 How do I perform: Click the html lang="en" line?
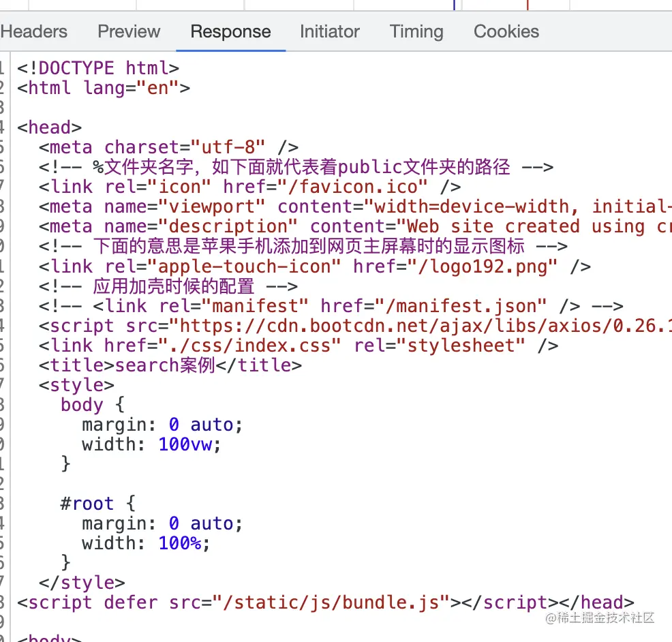click(x=104, y=88)
